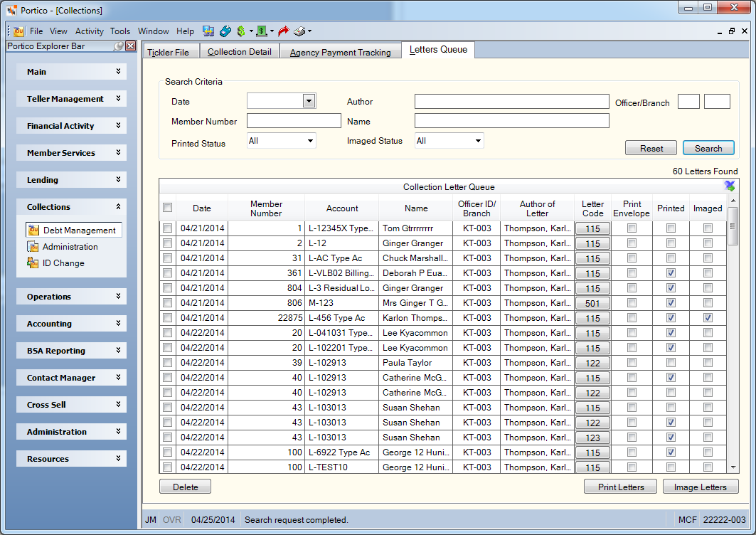The width and height of the screenshot is (756, 535).
Task: Toggle the select-all checkbox in table header
Action: pyautogui.click(x=167, y=208)
